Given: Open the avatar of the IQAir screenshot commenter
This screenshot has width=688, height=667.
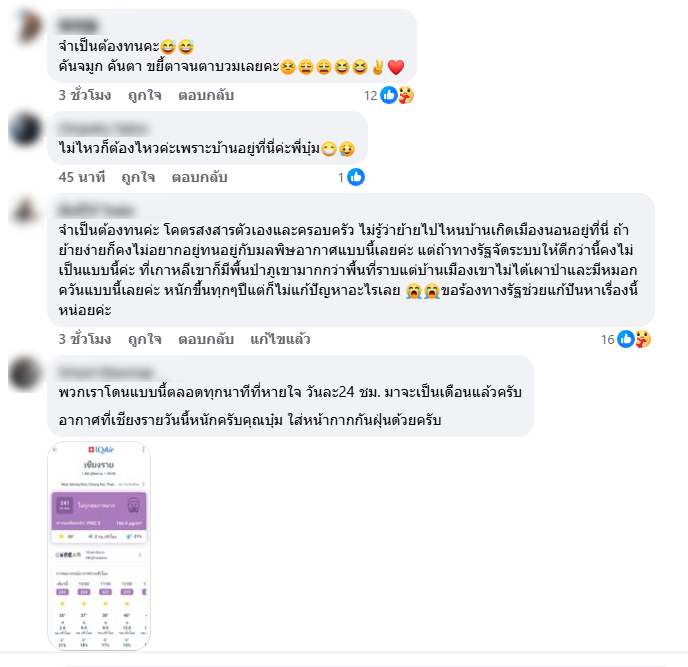Looking at the screenshot, I should [x=25, y=373].
